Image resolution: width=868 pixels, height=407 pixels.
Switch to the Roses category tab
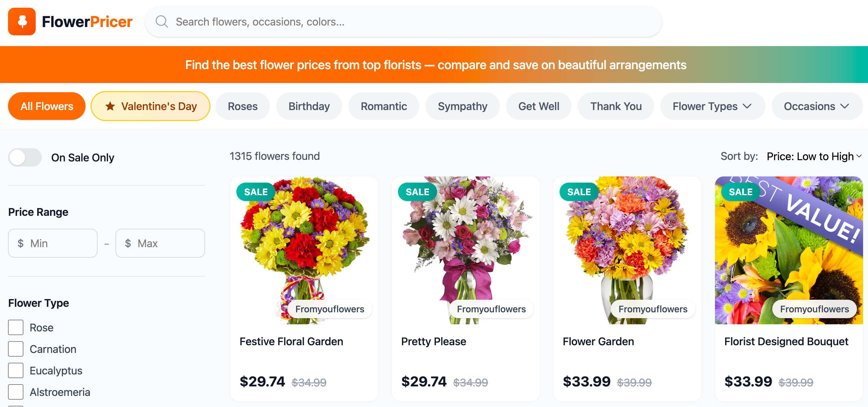click(243, 106)
